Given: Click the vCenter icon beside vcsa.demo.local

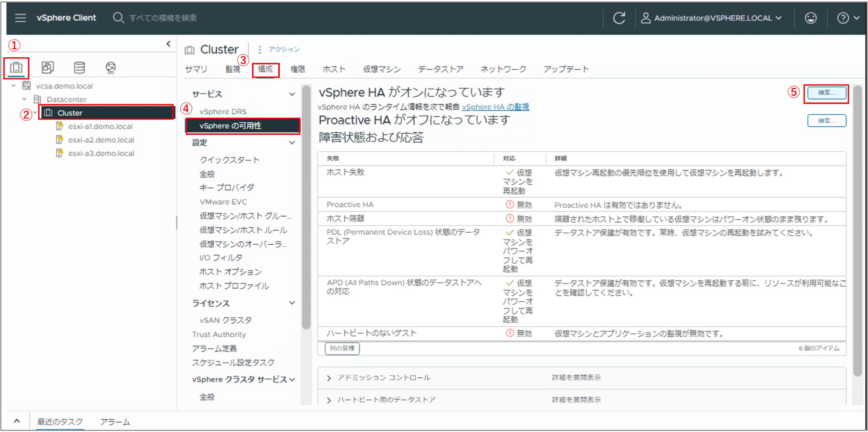Looking at the screenshot, I should point(27,86).
